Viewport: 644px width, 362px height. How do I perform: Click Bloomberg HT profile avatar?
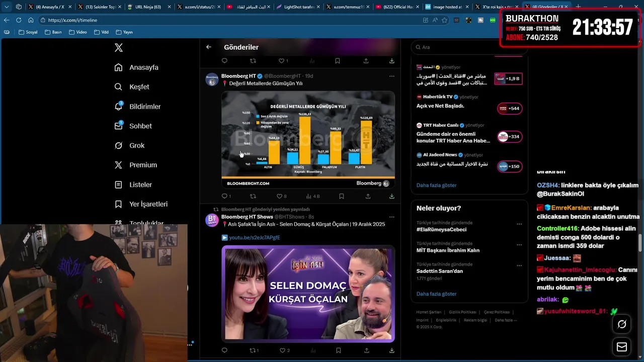point(212,79)
